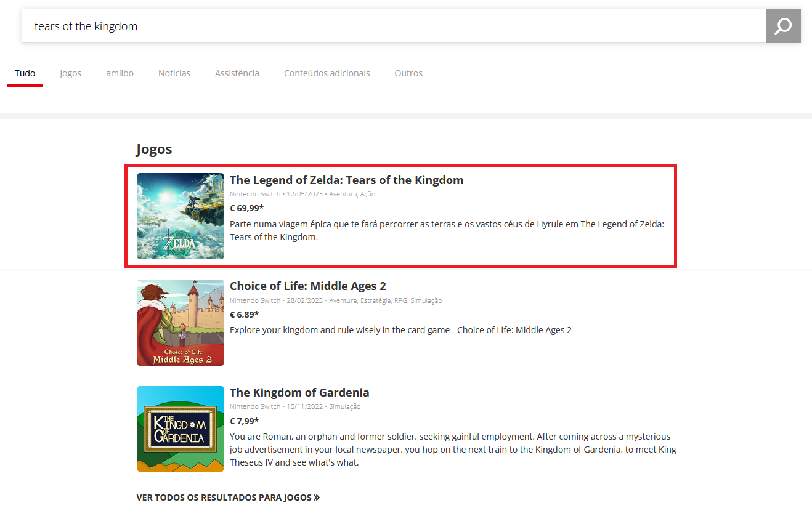Image resolution: width=812 pixels, height=508 pixels.
Task: Click The Kingdom of Gardenia cover image
Action: click(181, 429)
